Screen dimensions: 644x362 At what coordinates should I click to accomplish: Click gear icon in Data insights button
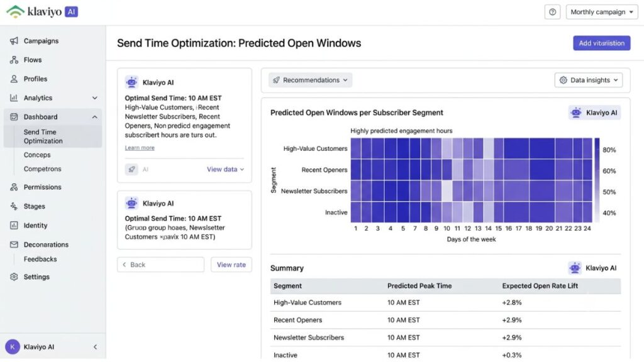[x=563, y=80]
